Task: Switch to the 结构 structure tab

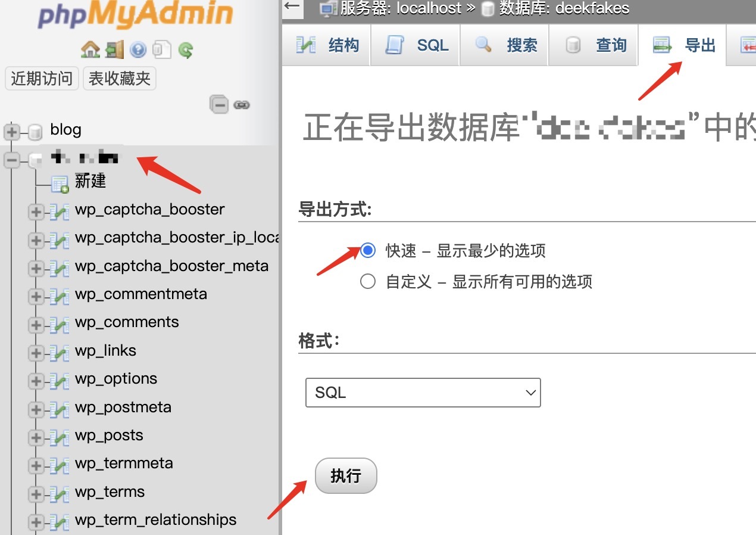Action: point(326,45)
